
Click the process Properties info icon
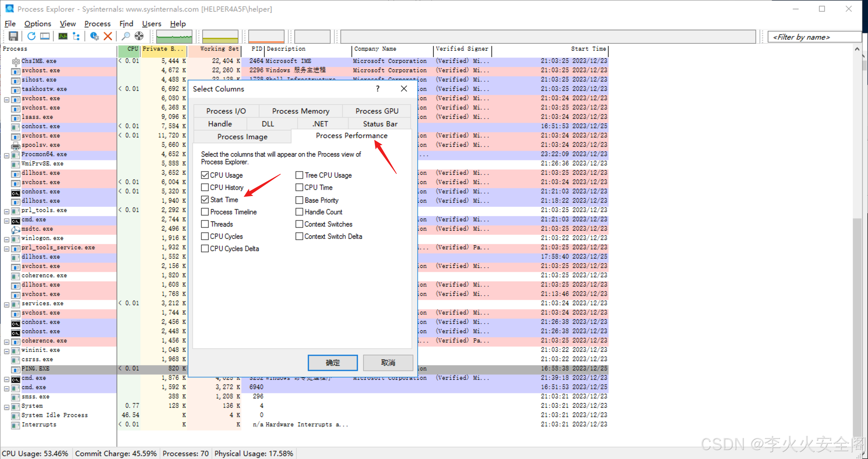tap(94, 36)
